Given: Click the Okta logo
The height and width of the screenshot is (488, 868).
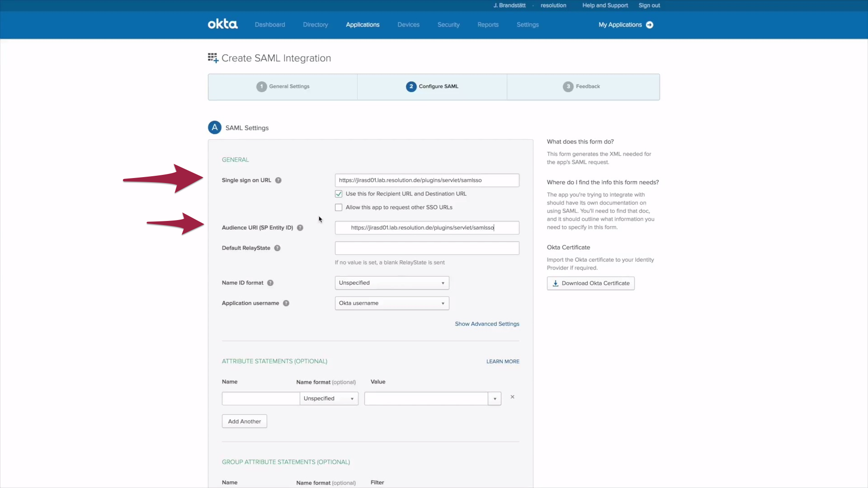Looking at the screenshot, I should [x=222, y=24].
